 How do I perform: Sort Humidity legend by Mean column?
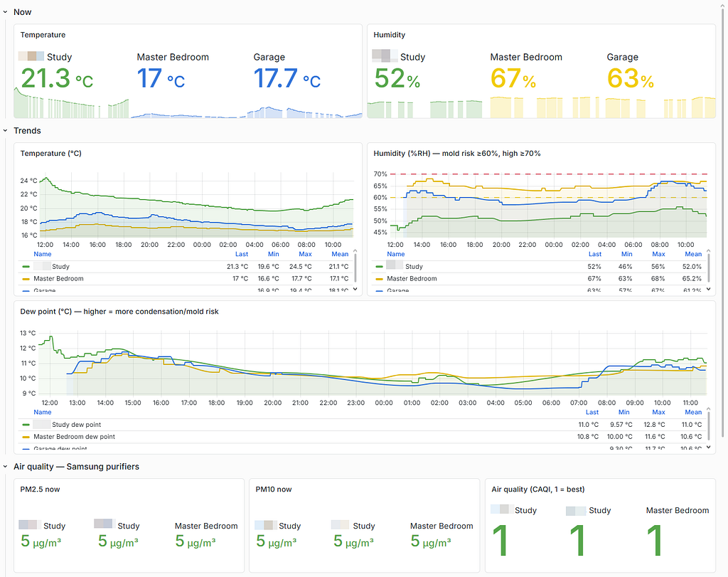click(693, 254)
